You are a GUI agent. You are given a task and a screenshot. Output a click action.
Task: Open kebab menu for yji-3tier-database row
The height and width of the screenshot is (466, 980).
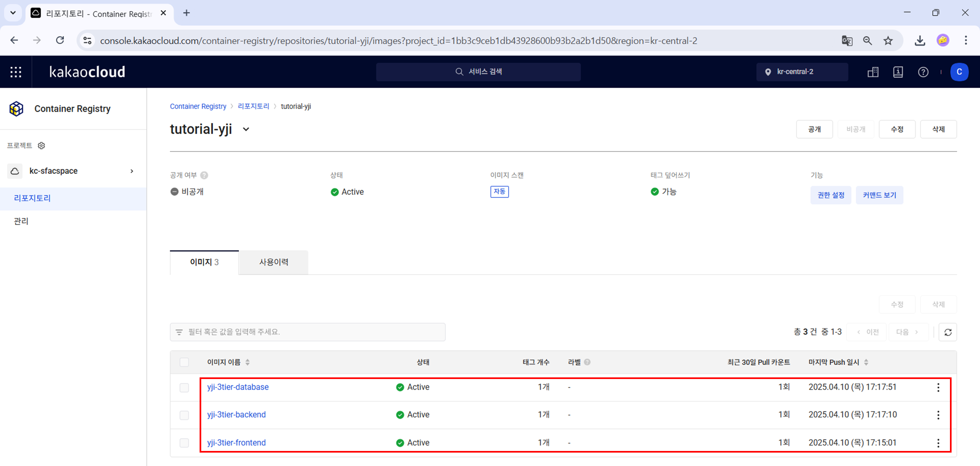click(938, 387)
